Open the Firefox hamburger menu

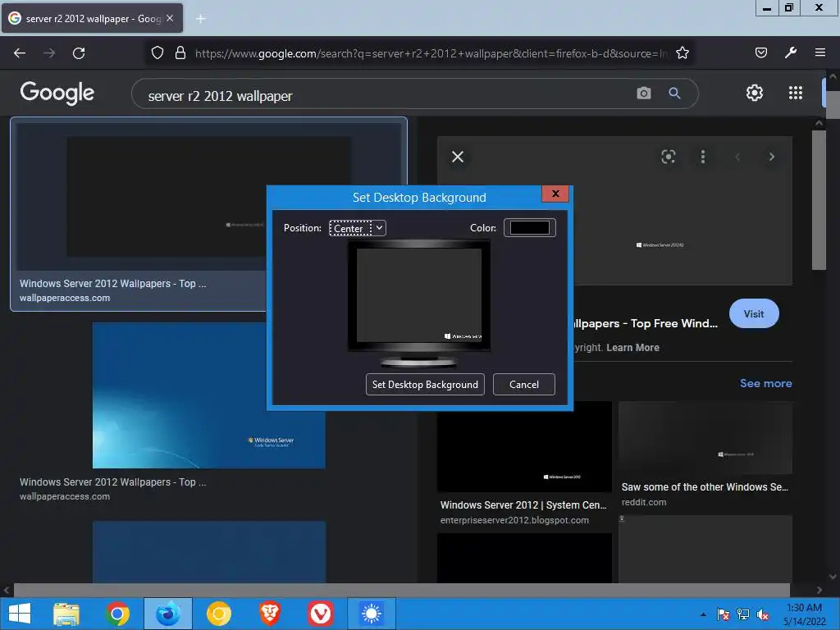tap(819, 52)
